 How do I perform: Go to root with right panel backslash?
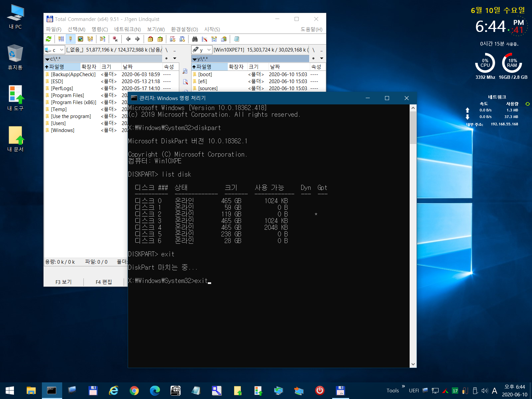(x=314, y=50)
